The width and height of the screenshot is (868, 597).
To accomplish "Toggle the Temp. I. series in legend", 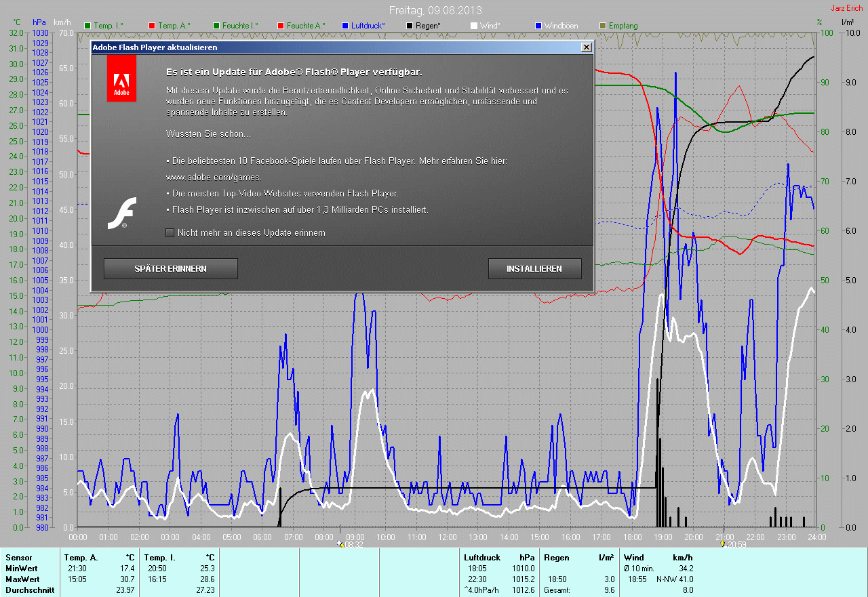I will click(108, 26).
